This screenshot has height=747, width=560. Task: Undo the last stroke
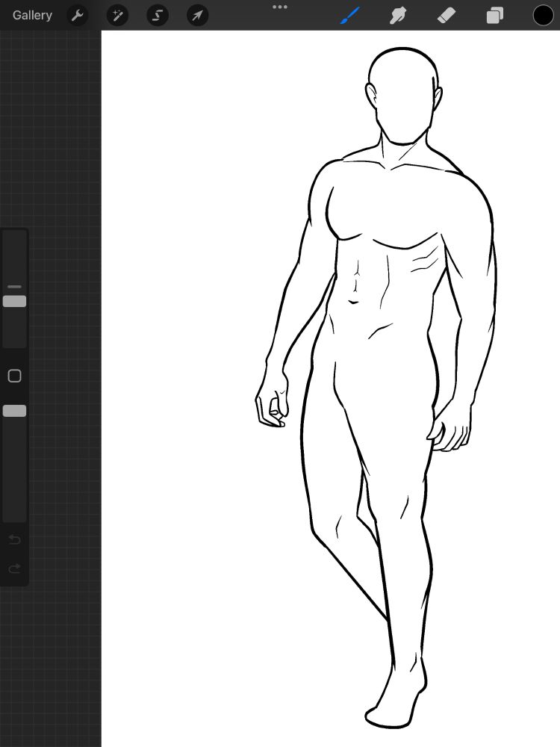coord(15,540)
